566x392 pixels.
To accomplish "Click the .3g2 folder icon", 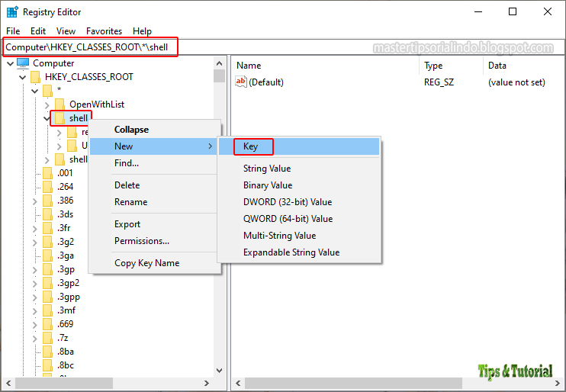I will coord(47,242).
